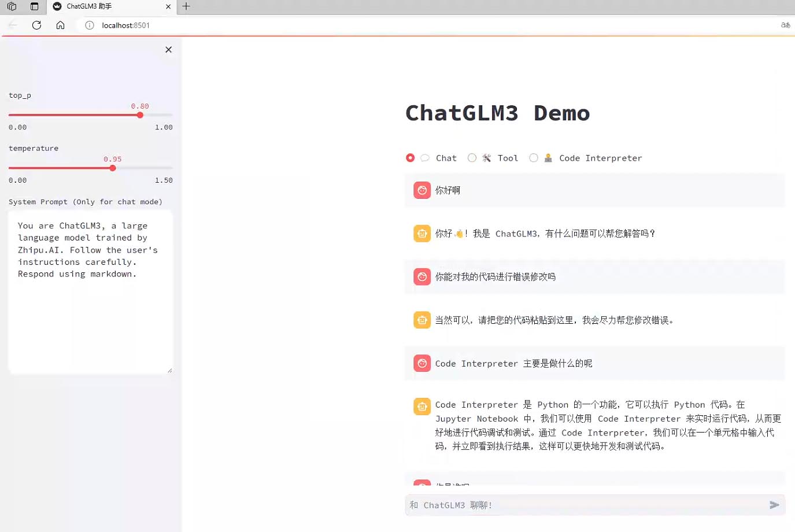Select the Chat mode radio button

(411, 158)
